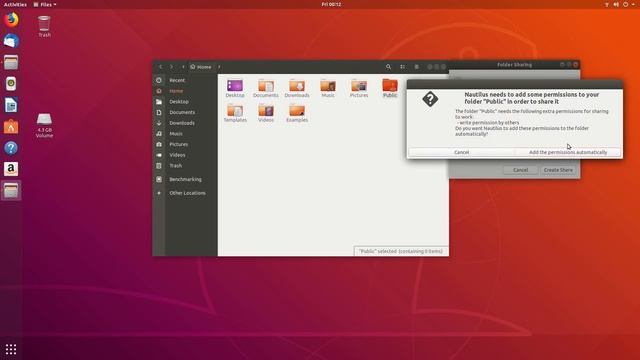Open the Help icon in dock

[x=11, y=148]
